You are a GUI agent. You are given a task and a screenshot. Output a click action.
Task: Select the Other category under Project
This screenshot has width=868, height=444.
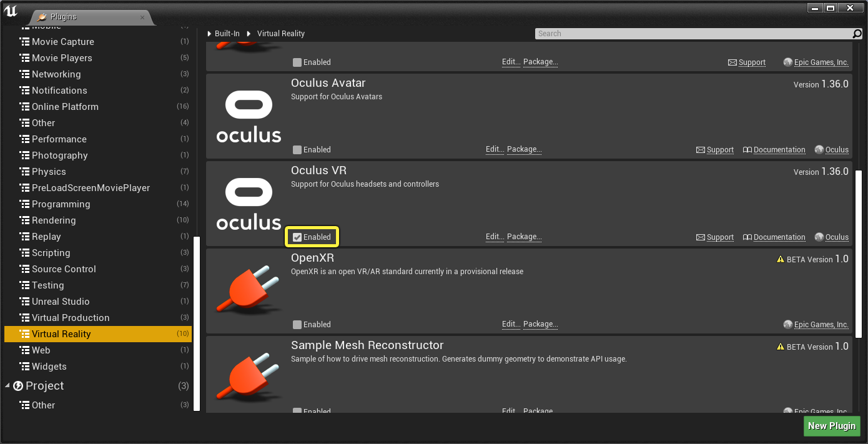point(98,405)
